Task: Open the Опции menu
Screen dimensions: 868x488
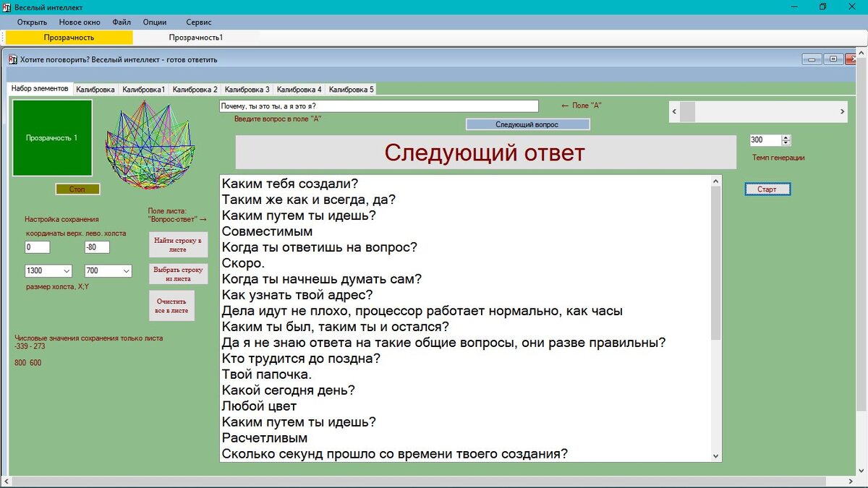Action: tap(154, 22)
